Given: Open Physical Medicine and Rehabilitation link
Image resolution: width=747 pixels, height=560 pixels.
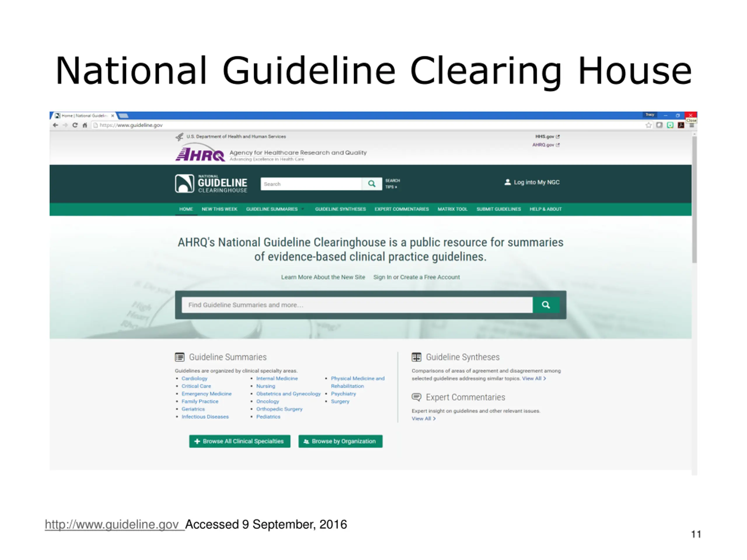Looking at the screenshot, I should 358,382.
